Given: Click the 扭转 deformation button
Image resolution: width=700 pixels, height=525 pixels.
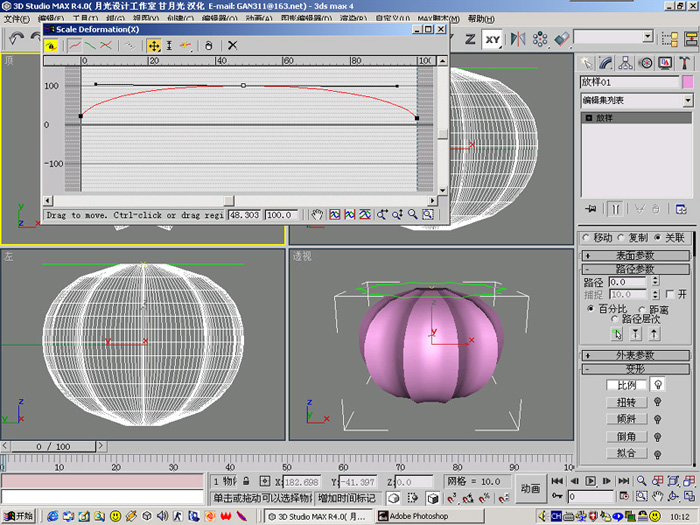Looking at the screenshot, I should click(626, 402).
